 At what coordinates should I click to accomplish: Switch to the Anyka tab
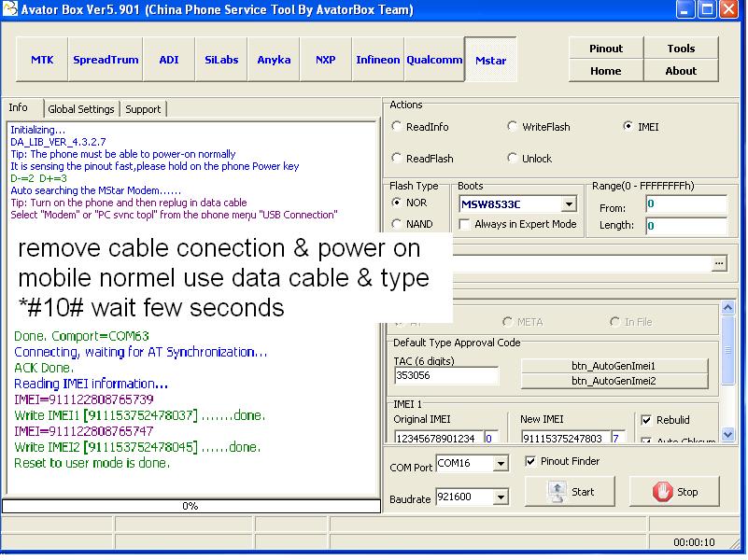(274, 60)
